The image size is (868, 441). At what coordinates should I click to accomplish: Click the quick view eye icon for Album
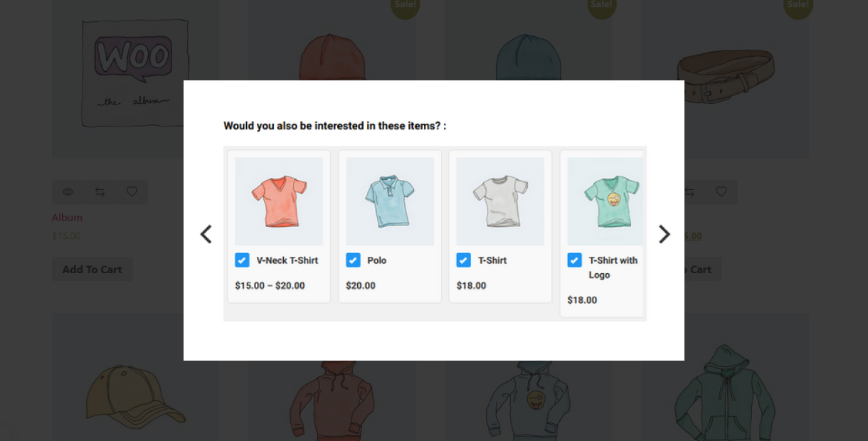[68, 191]
